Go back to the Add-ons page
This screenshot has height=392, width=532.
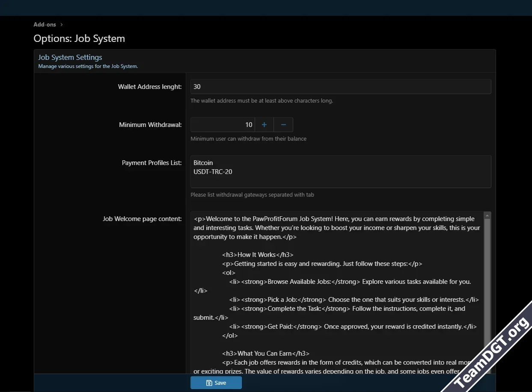tap(45, 25)
